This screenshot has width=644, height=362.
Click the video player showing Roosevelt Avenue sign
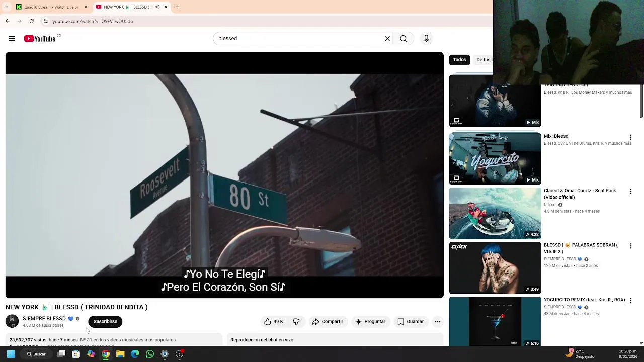tap(224, 175)
